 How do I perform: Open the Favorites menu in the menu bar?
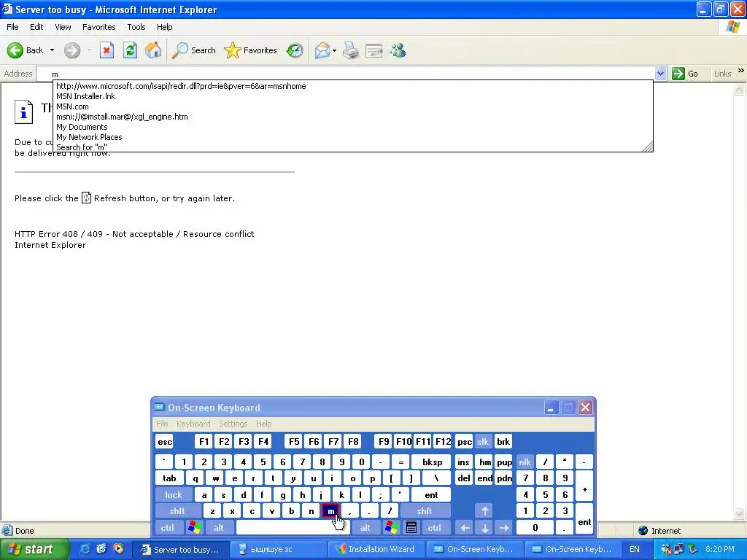pyautogui.click(x=99, y=27)
